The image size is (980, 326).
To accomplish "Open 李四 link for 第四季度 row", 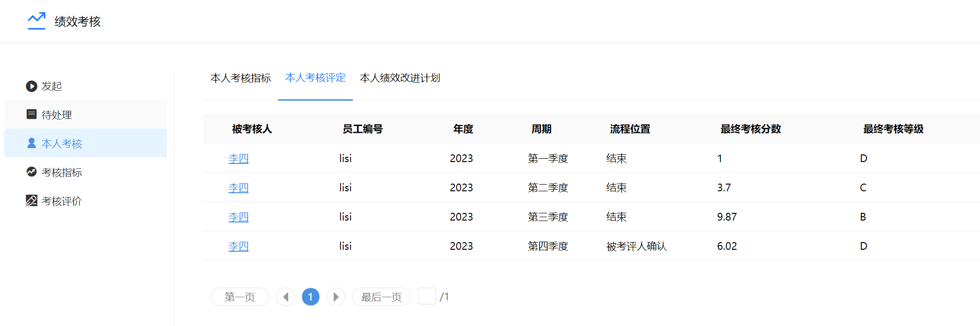I will [x=238, y=246].
